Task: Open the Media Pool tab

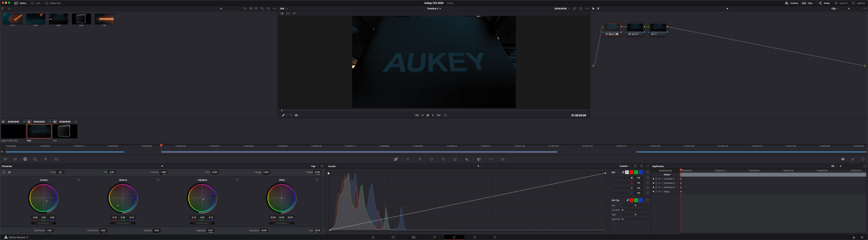Action: point(53,3)
